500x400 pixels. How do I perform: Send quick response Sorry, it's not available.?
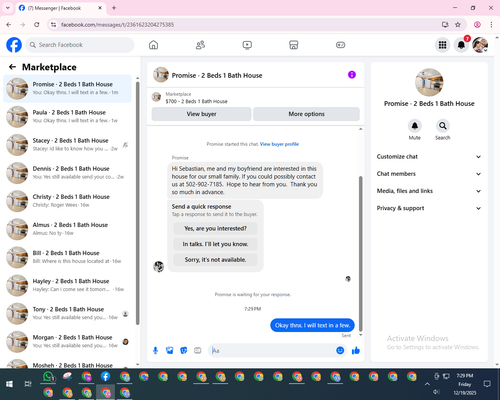pos(215,260)
